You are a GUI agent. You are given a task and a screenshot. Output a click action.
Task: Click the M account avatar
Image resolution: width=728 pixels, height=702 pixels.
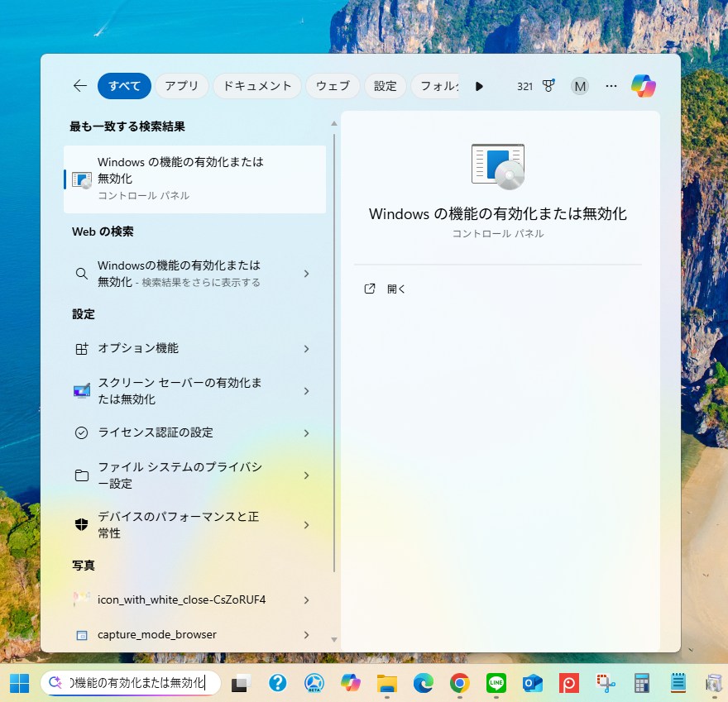(x=580, y=86)
